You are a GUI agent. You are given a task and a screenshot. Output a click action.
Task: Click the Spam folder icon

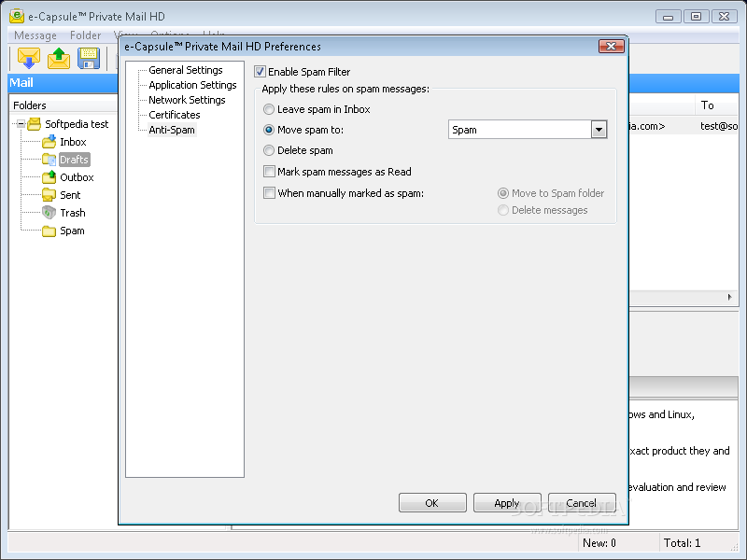49,231
